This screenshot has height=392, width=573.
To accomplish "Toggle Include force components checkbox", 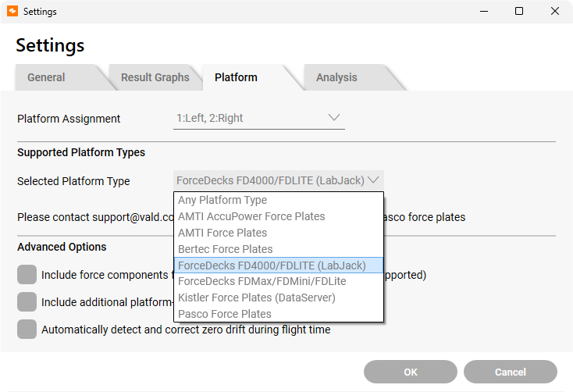I will (x=27, y=275).
